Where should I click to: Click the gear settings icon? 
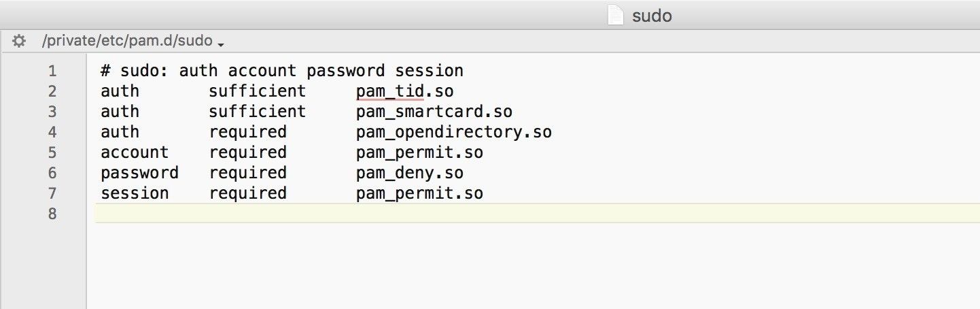pyautogui.click(x=19, y=42)
